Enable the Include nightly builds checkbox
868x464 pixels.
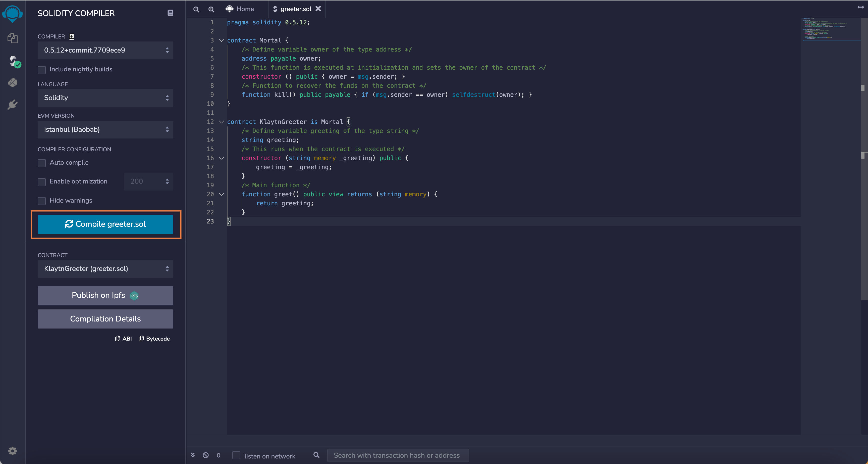[x=42, y=70]
